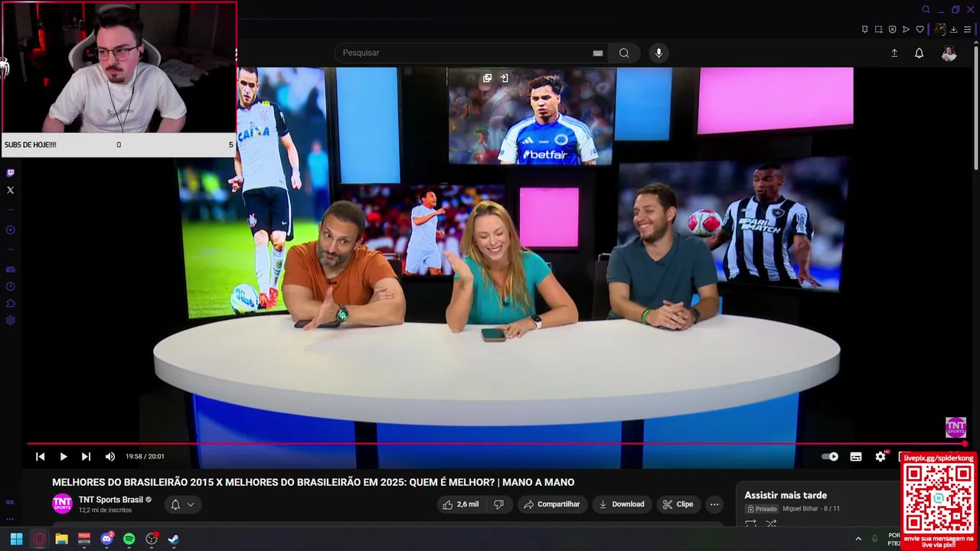This screenshot has height=551, width=980.
Task: Open the Windows Start menu
Action: [x=16, y=539]
